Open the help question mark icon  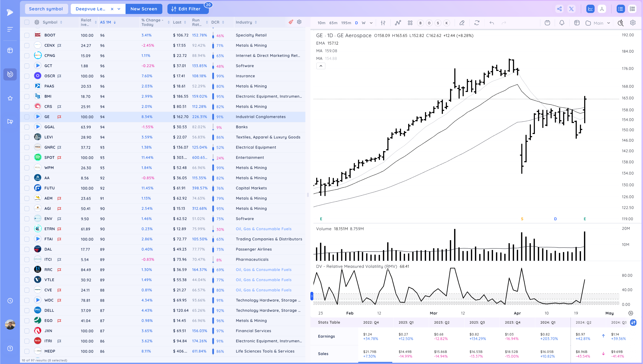pos(10,348)
